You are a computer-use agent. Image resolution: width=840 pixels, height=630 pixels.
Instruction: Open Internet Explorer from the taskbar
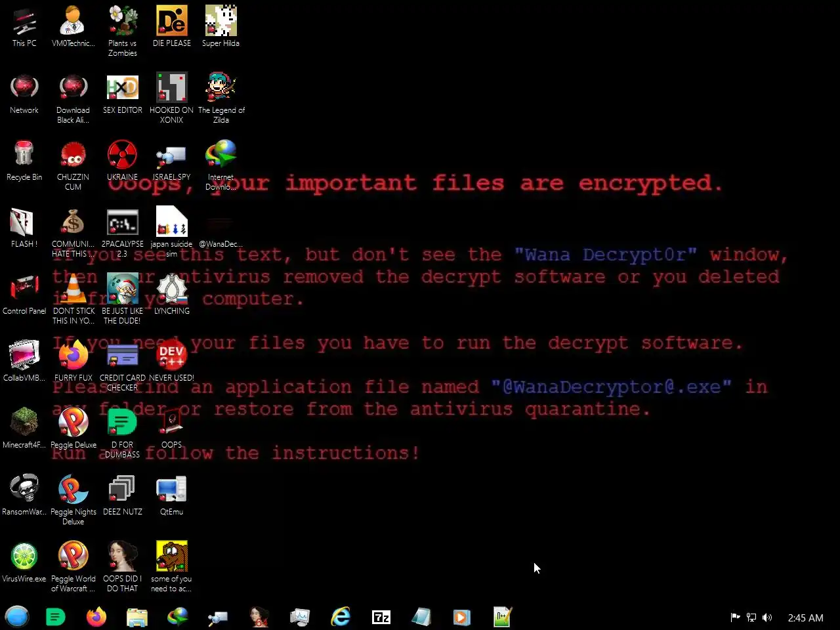[341, 617]
